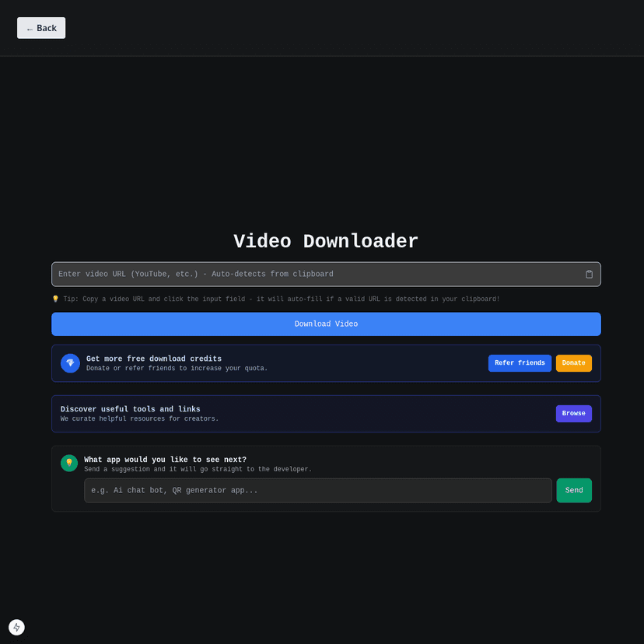Click Refer friends to get credits
This screenshot has height=644, width=644.
coord(520,362)
